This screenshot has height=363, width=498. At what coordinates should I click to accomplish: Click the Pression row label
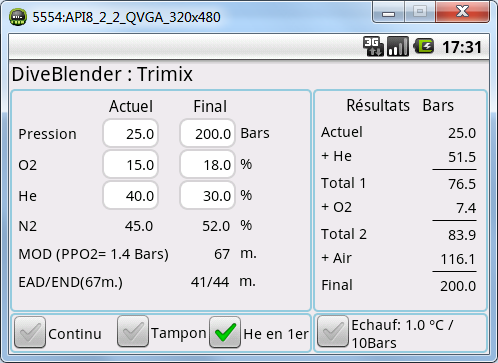pos(47,134)
